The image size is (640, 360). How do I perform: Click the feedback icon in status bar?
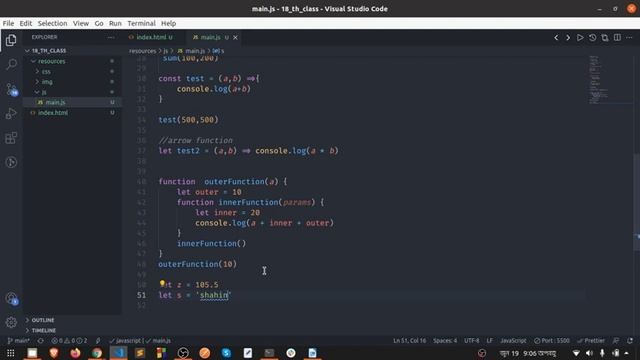click(616, 340)
